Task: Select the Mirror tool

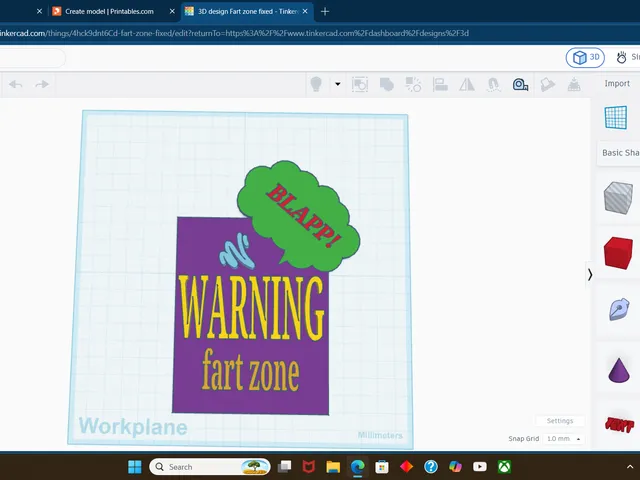Action: [467, 84]
